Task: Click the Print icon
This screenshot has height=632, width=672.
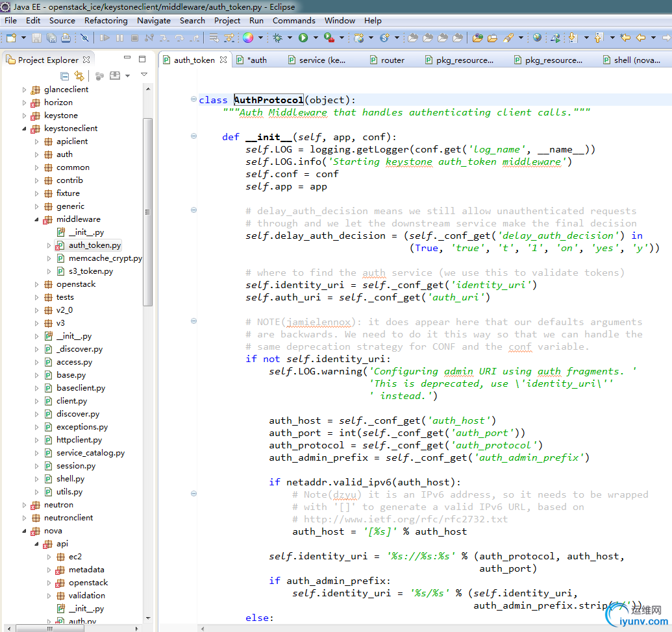Action: pos(66,38)
